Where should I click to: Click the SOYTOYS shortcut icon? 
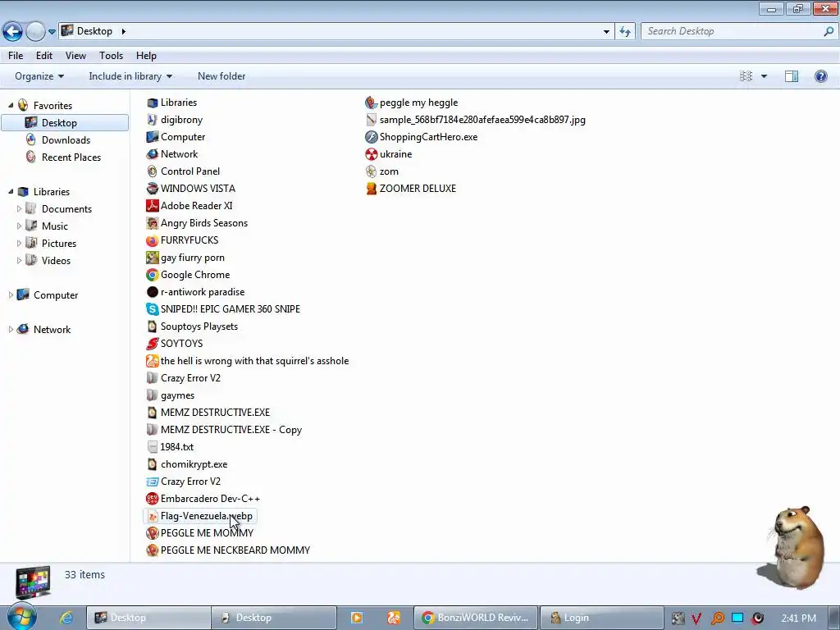click(152, 344)
